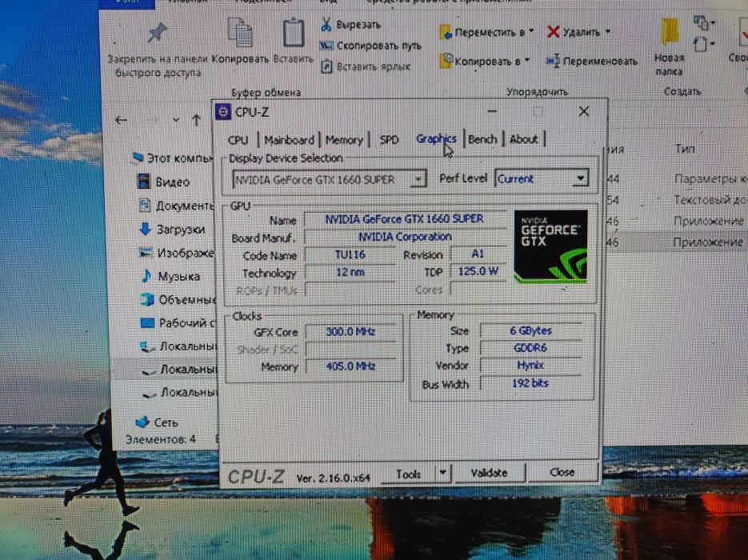The image size is (748, 560).
Task: Click the Explorer up arrow
Action: coord(196,120)
